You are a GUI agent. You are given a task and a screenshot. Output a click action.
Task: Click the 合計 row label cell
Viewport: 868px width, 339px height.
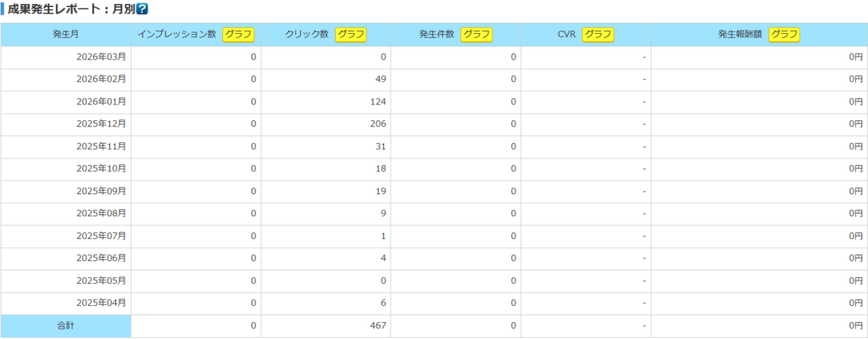point(66,325)
